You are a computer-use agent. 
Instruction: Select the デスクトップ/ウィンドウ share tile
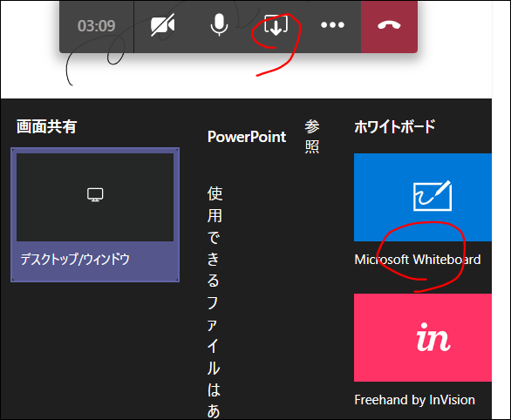[x=95, y=215]
